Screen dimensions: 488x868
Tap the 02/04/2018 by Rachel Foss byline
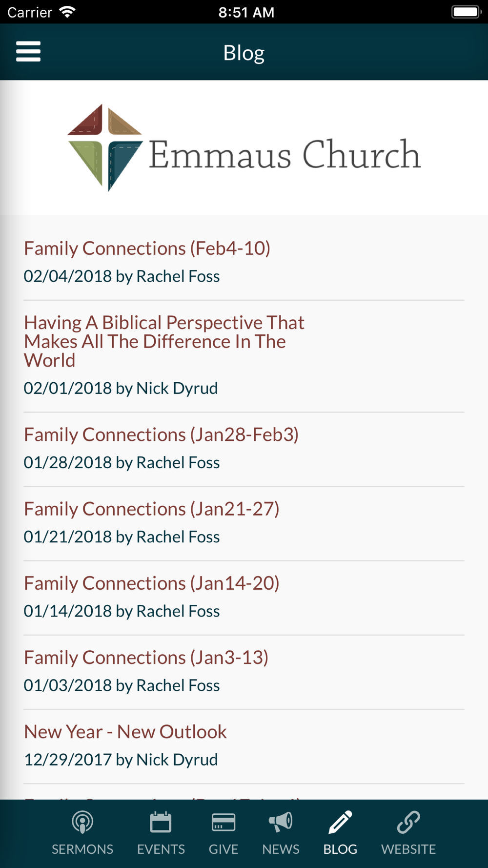click(x=122, y=276)
